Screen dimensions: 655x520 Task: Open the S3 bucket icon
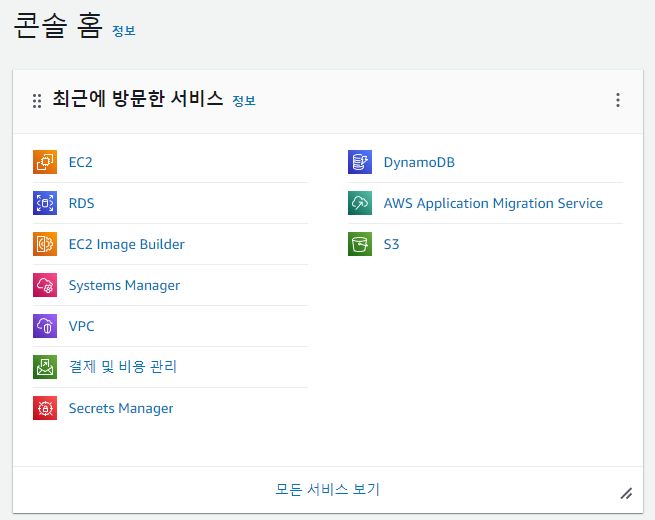[360, 244]
